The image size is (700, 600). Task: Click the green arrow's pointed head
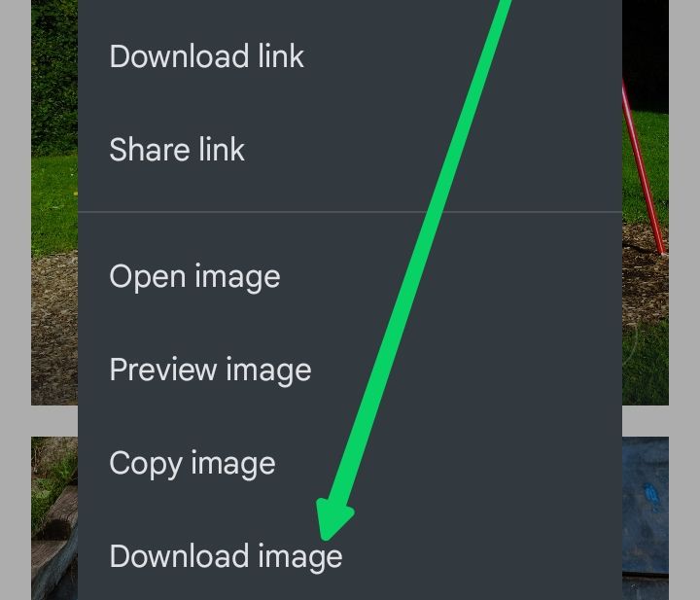[x=332, y=520]
